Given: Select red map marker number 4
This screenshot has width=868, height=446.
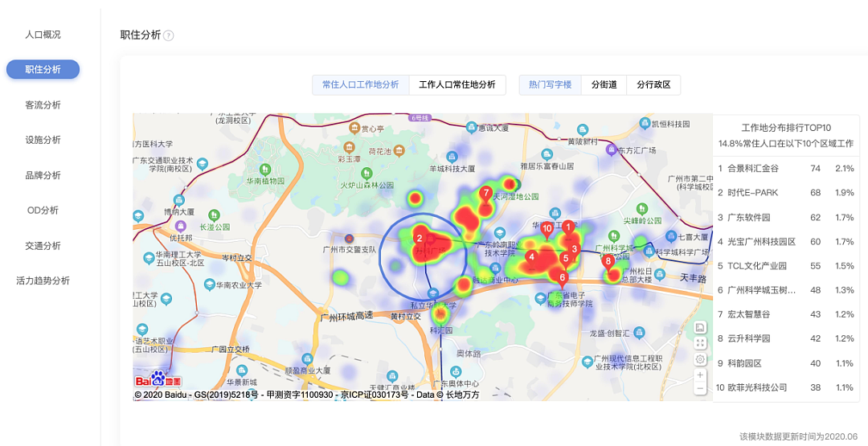Looking at the screenshot, I should (x=531, y=259).
